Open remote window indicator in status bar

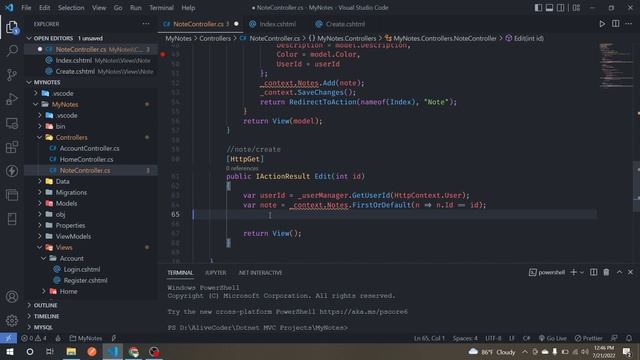(8, 338)
